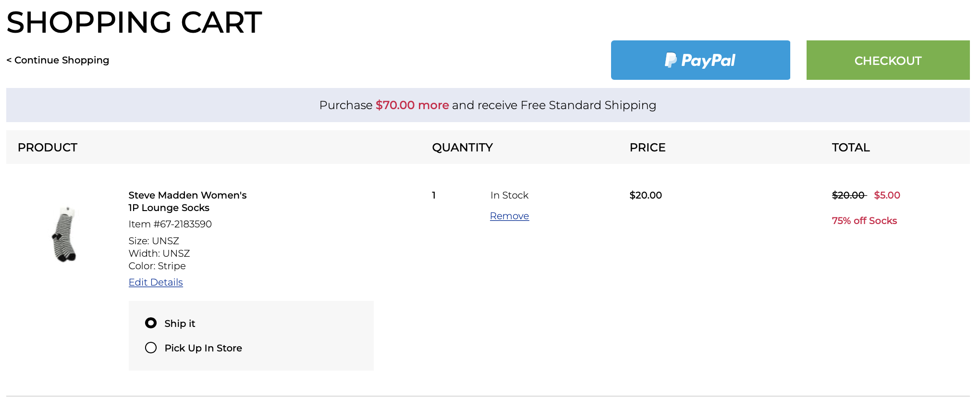Image resolution: width=980 pixels, height=400 pixels.
Task: Click the PayPal logo icon
Action: (x=671, y=60)
